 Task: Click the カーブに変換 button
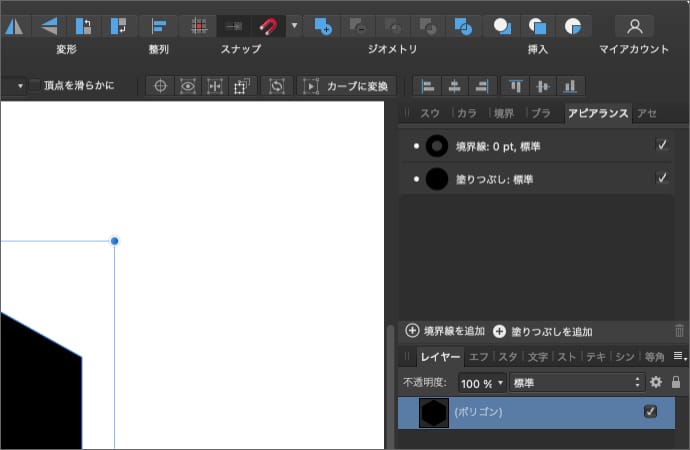pos(347,86)
